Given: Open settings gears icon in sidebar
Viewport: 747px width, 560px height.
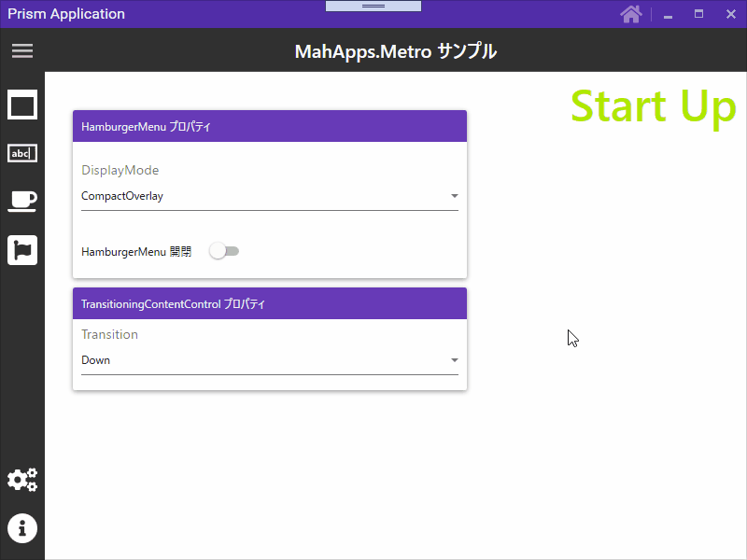Looking at the screenshot, I should [x=22, y=480].
